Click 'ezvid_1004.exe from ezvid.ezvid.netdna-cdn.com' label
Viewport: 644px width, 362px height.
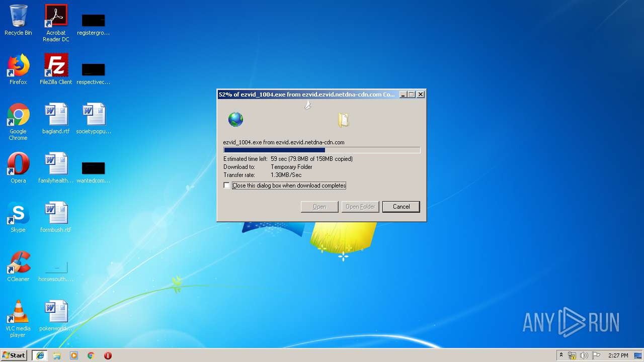[x=284, y=142]
